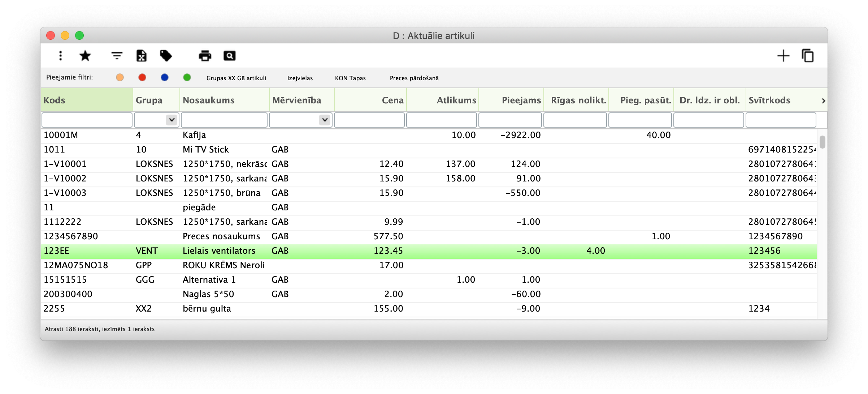The width and height of the screenshot is (868, 394).
Task: Toggle the green color filter
Action: 187,77
